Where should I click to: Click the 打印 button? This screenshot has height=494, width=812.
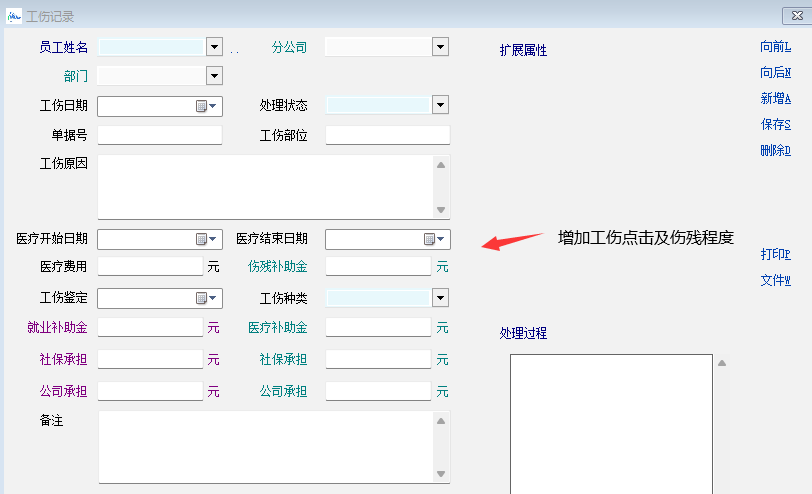pos(775,254)
